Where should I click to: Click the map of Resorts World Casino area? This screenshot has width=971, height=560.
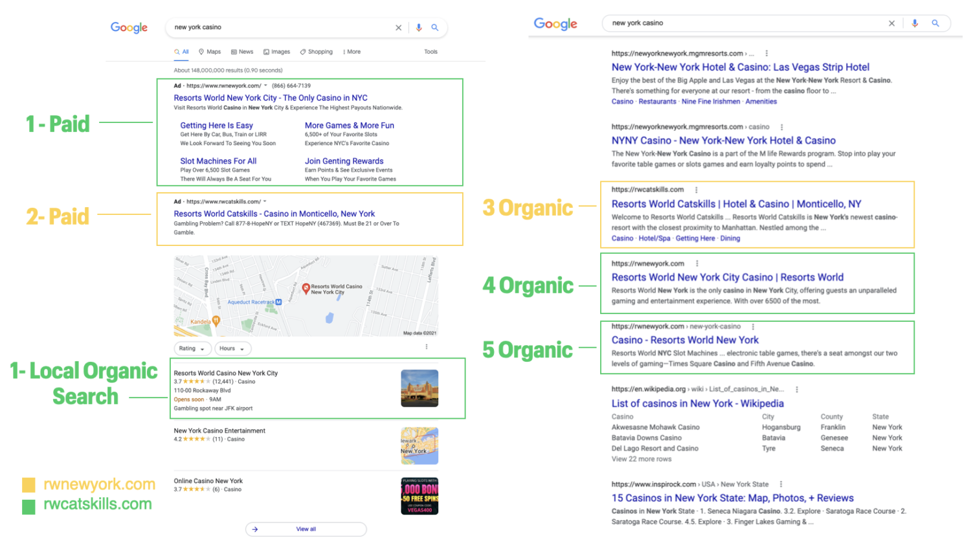click(306, 296)
